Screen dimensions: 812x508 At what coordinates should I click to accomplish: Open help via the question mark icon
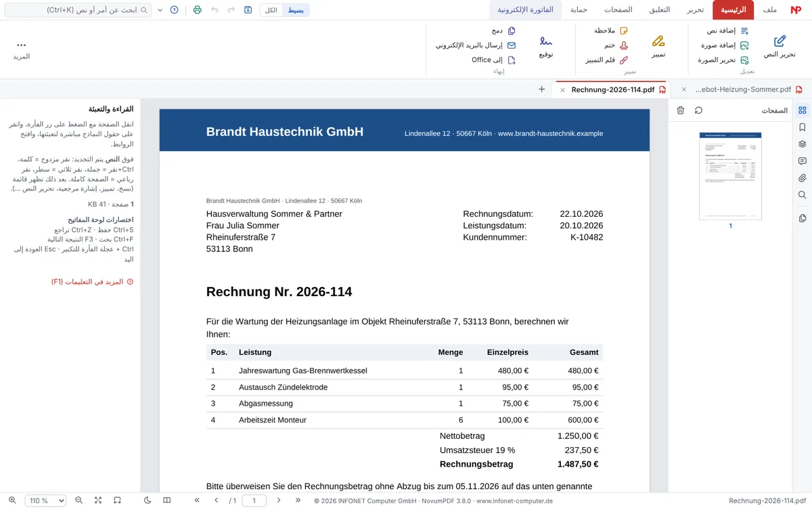[x=175, y=10]
